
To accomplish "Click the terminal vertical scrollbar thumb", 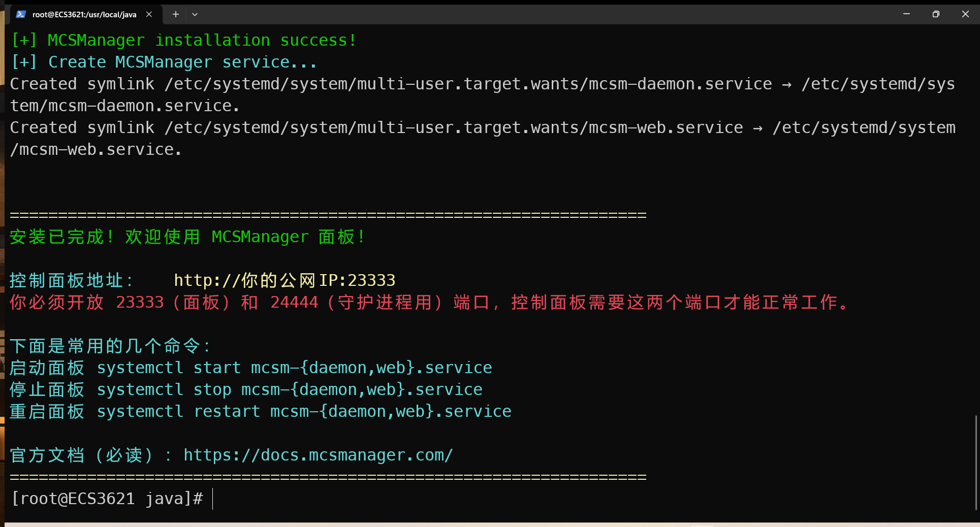I will (x=976, y=463).
